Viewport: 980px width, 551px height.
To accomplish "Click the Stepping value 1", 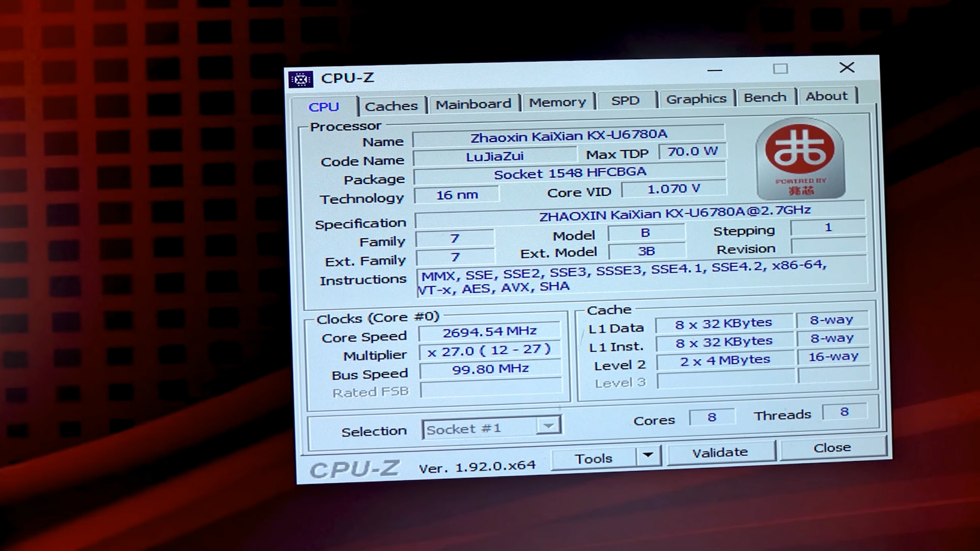I will tap(828, 228).
